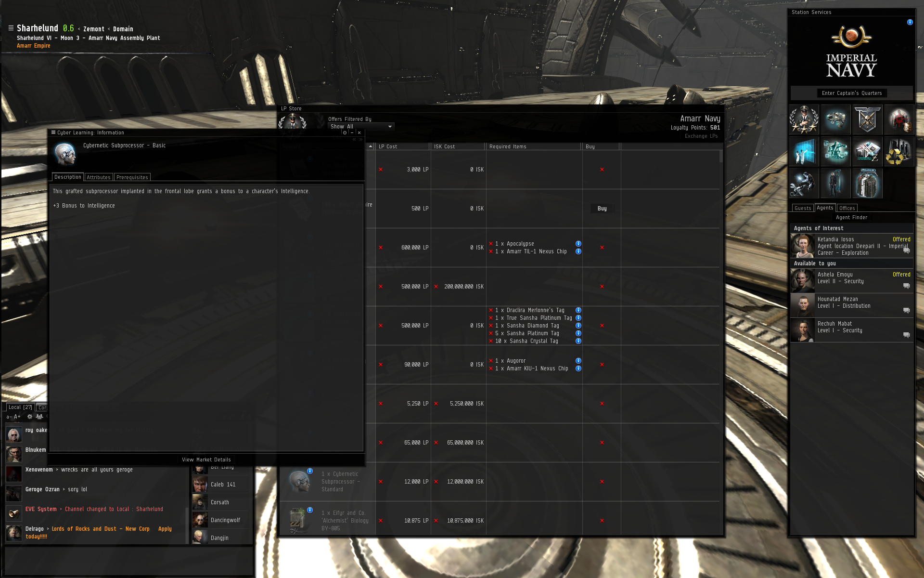Viewport: 924px width, 578px height.
Task: Start conversation with Ketandia Iosos chat icon
Action: coord(906,250)
